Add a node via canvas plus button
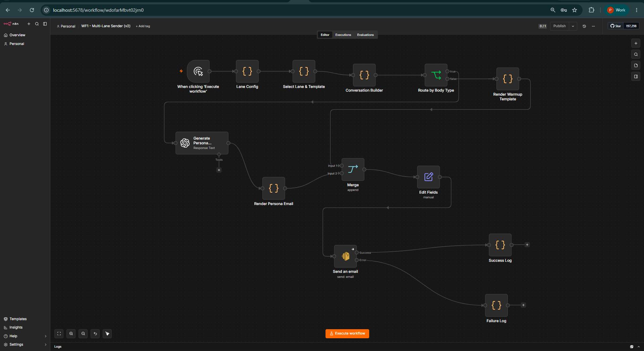644x351 pixels. pyautogui.click(x=636, y=43)
